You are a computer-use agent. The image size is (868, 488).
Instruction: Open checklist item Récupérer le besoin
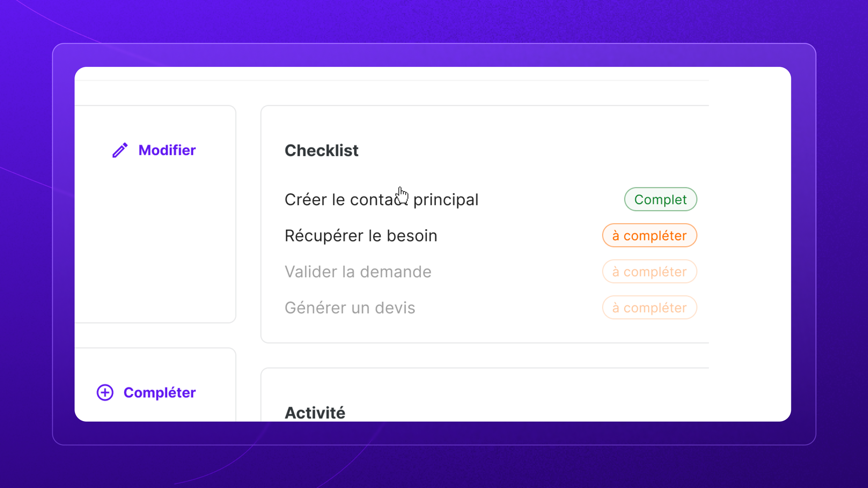pos(361,236)
